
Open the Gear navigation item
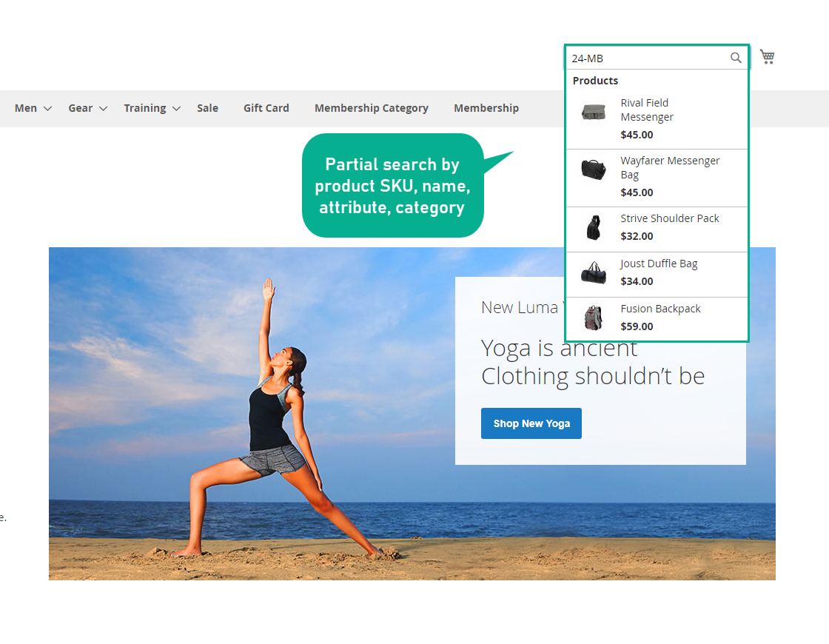[x=81, y=108]
